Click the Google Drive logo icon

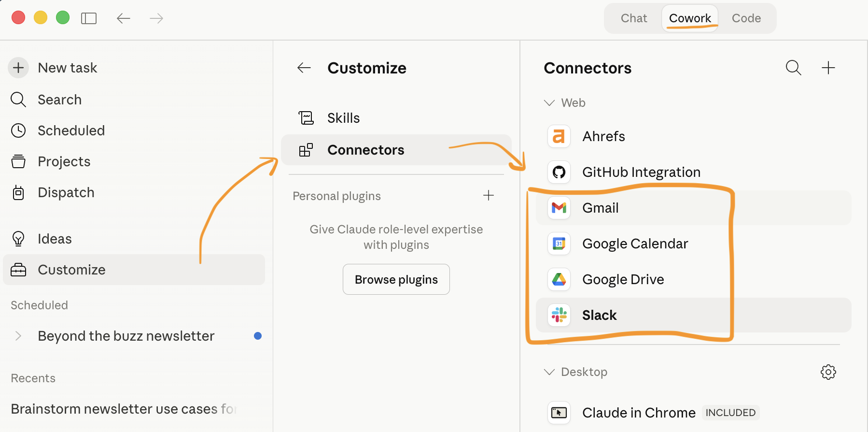pos(559,279)
